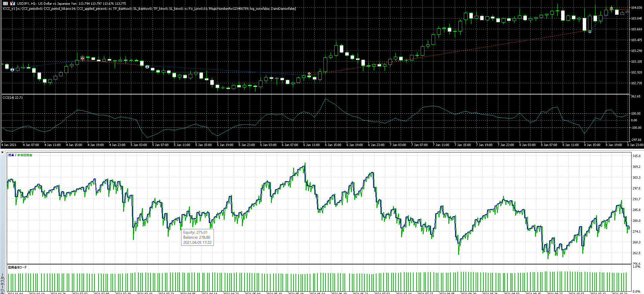The height and width of the screenshot is (294, 644).
Task: Click the 5 Jan 19:00 time label
Action: [225, 145]
